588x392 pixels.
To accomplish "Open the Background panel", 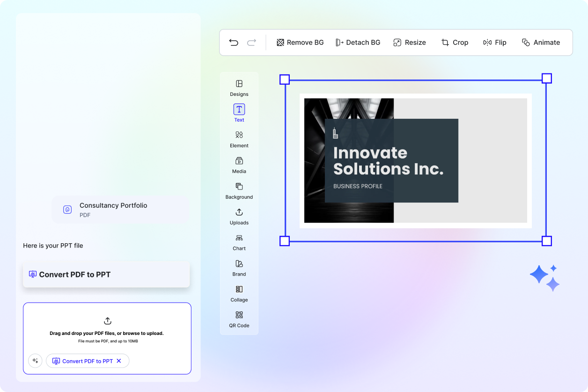I will pos(239,190).
